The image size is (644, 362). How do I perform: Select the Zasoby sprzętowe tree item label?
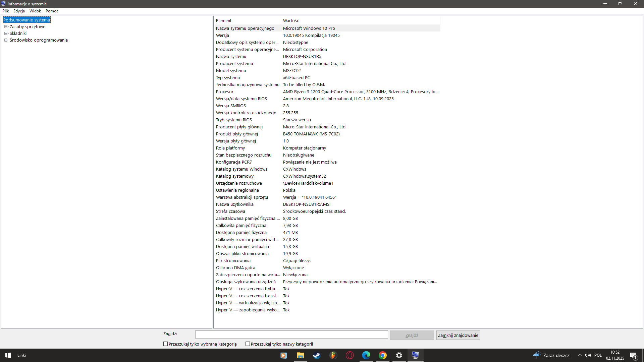click(28, 27)
